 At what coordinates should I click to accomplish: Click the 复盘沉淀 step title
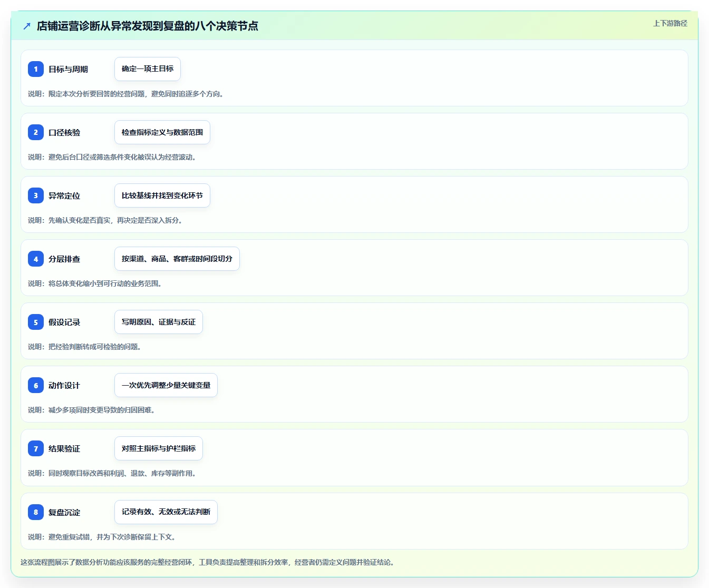[x=64, y=512]
